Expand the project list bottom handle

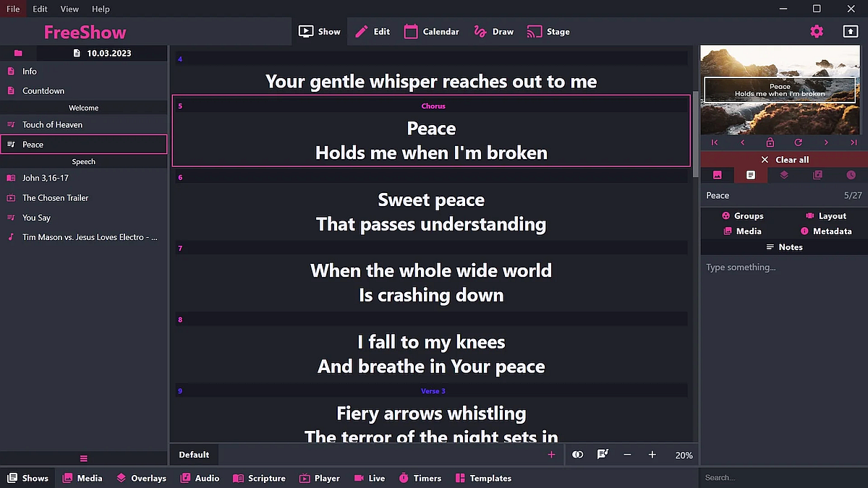coord(84,458)
